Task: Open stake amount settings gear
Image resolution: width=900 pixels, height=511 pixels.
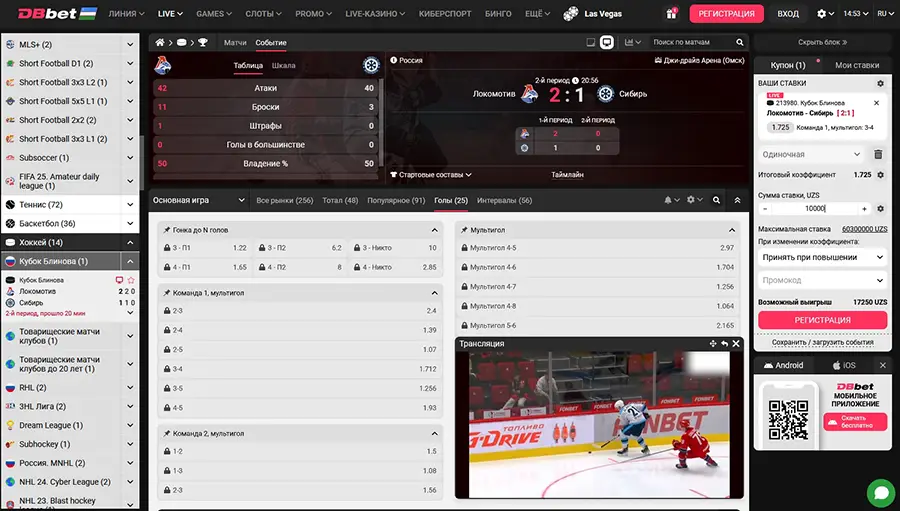Action: (880, 209)
